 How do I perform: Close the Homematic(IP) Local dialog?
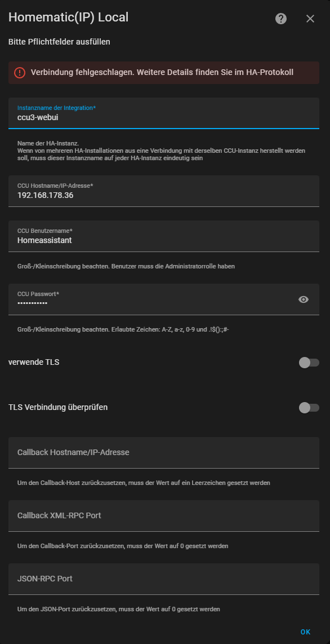[310, 19]
